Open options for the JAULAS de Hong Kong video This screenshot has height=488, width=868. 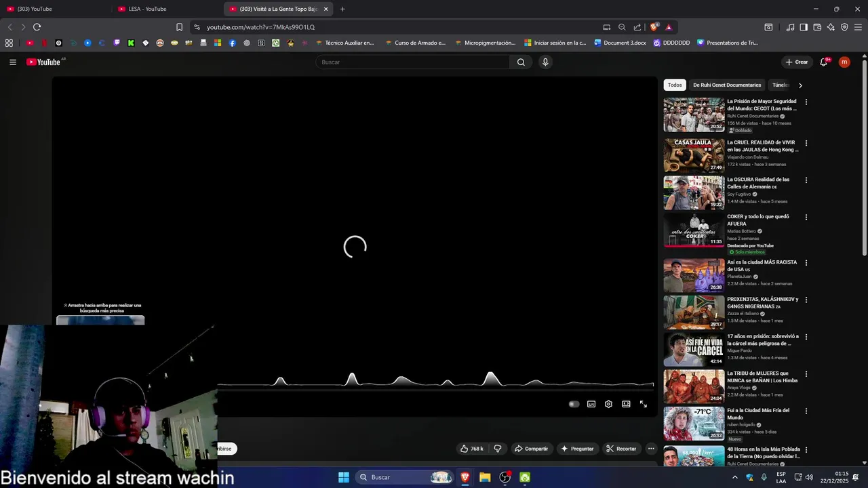(806, 143)
